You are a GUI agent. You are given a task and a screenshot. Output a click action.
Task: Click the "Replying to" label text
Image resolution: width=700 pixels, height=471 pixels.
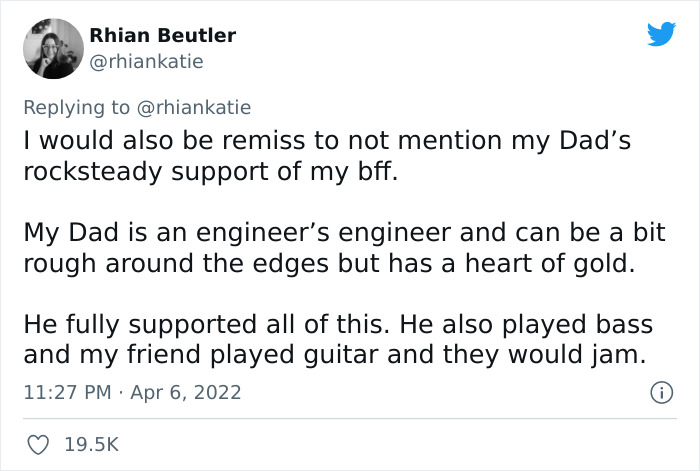coord(75,107)
